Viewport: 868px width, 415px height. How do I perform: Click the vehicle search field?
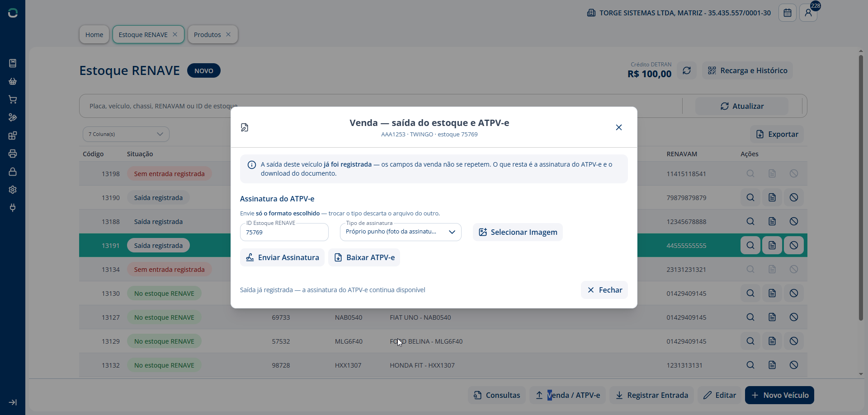[380, 106]
